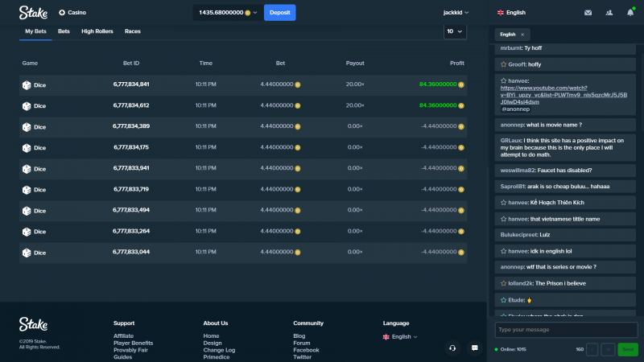Click the Deposit button
Viewport: 644px width, 362px height.
tap(279, 13)
